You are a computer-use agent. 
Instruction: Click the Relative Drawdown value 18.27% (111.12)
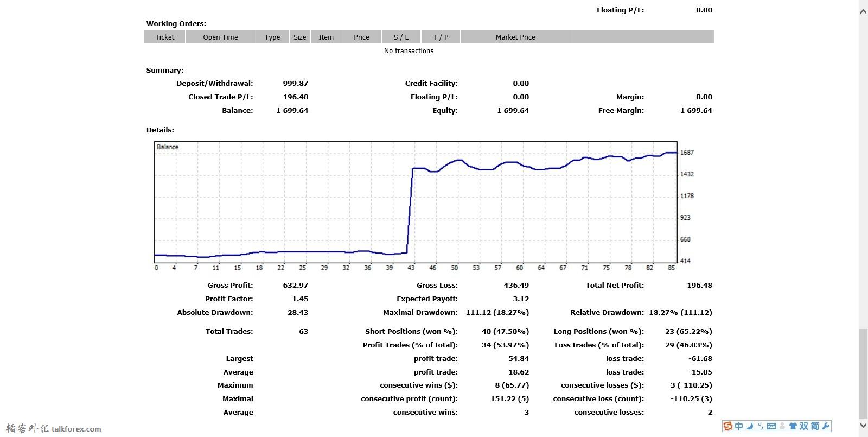point(681,312)
